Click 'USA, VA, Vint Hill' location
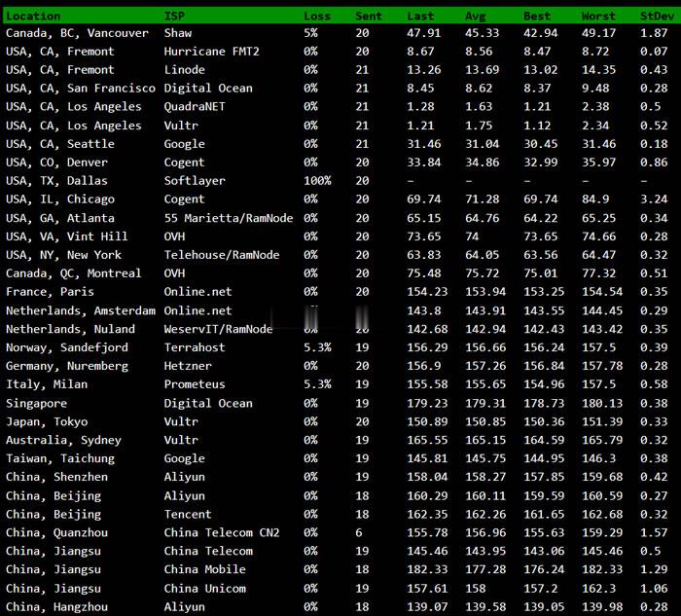Viewport: 681px width, 616px height. (67, 236)
